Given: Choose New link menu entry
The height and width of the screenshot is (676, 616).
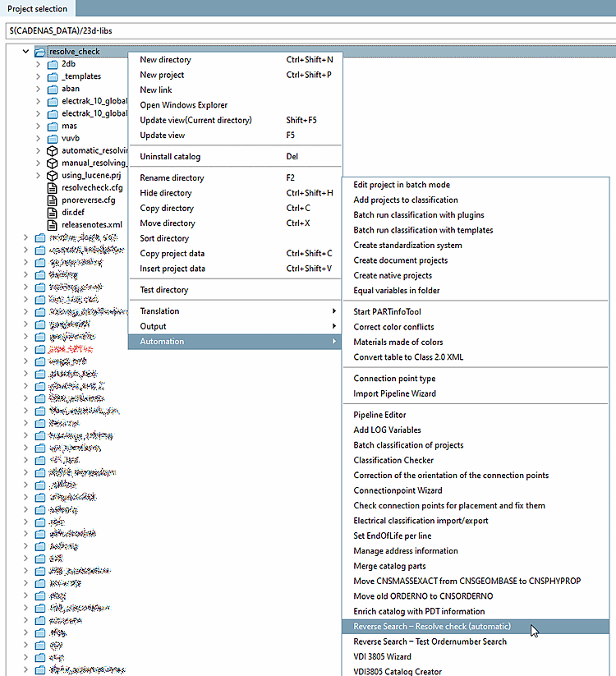Looking at the screenshot, I should point(235,90).
